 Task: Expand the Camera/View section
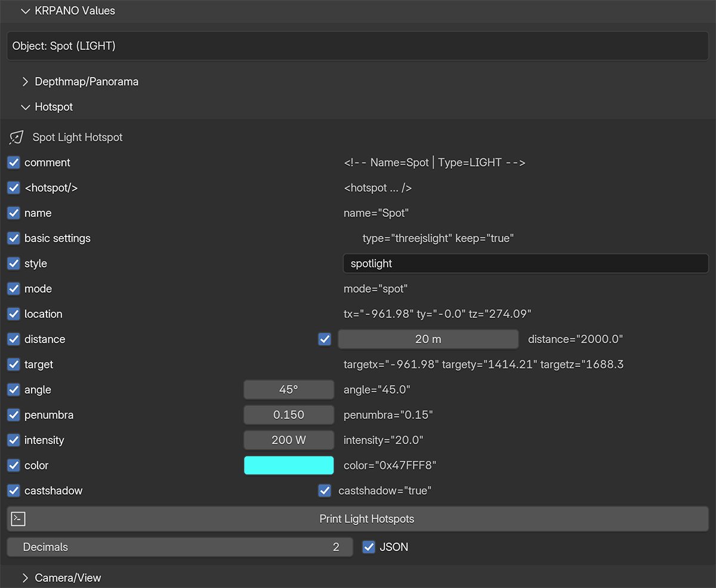(x=25, y=578)
